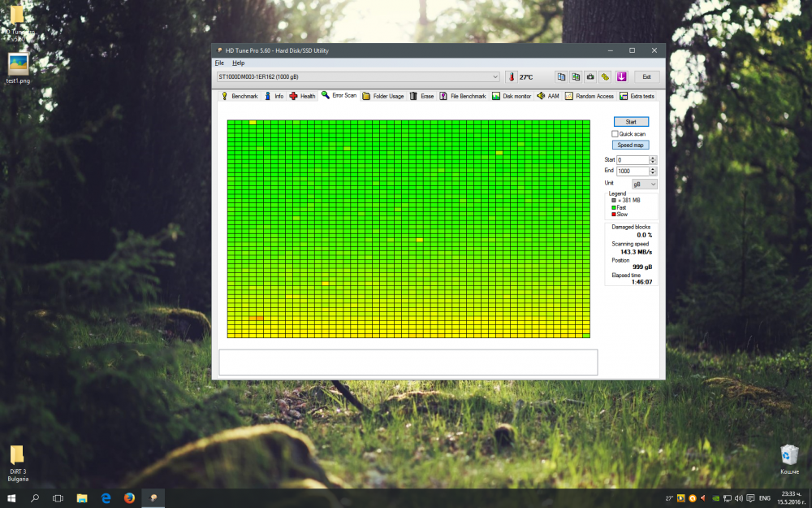812x508 pixels.
Task: Switch to the Extra tests tab
Action: point(637,96)
